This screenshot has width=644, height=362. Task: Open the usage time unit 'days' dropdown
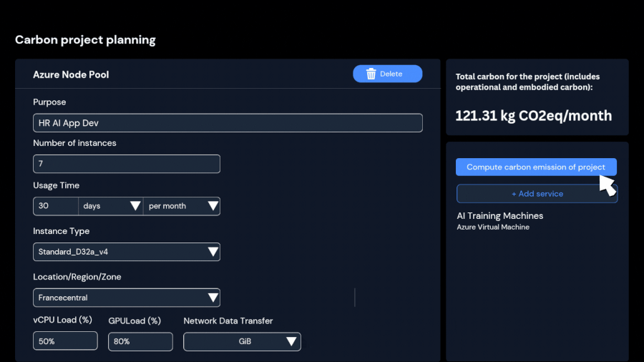[110, 206]
